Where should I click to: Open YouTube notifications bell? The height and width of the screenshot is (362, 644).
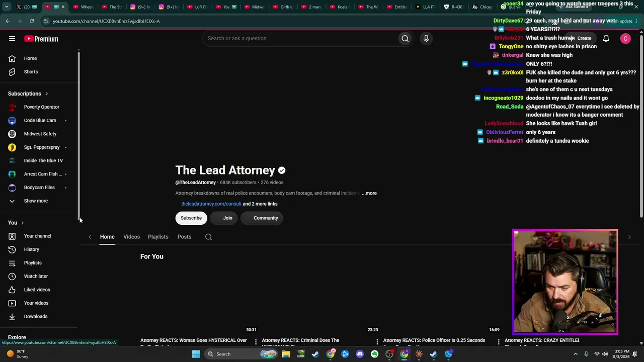(606, 39)
